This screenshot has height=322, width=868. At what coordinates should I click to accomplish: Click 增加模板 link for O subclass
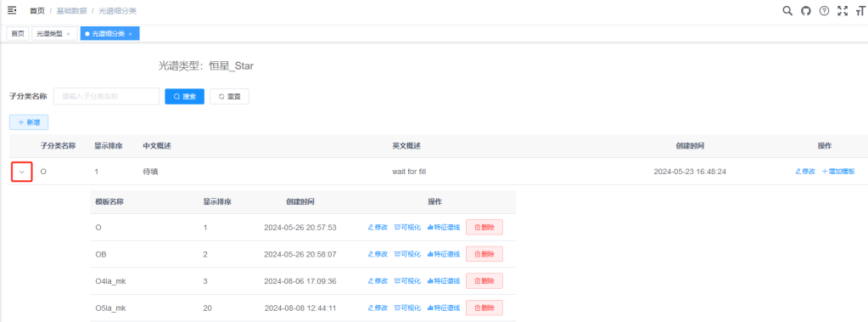(838, 172)
